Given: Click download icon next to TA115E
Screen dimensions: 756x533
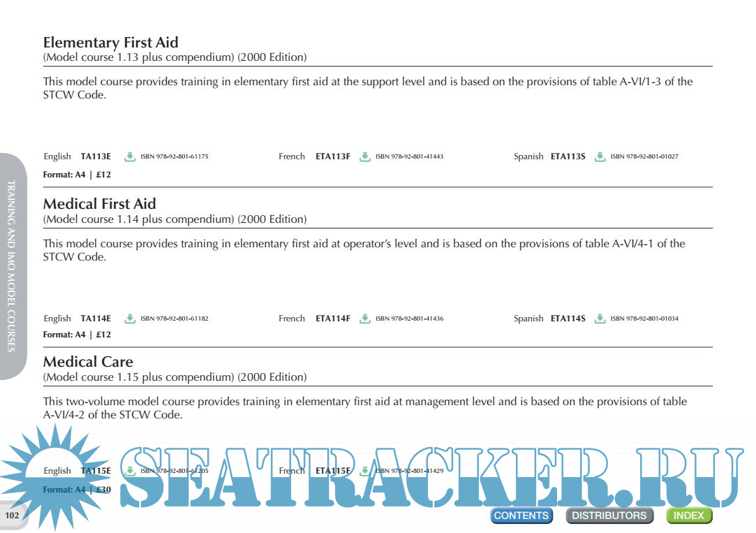Looking at the screenshot, I should [x=130, y=471].
